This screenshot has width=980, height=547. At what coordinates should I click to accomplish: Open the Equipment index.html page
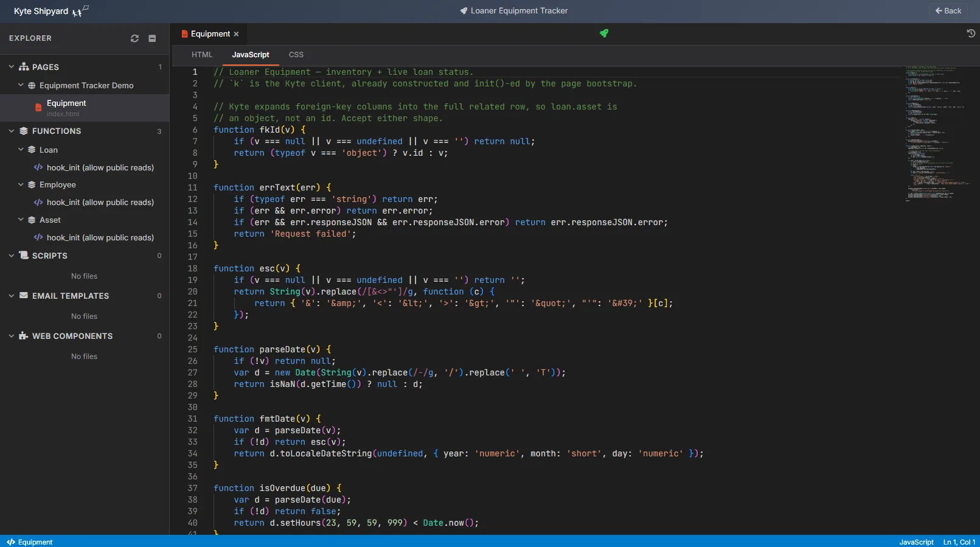click(85, 108)
